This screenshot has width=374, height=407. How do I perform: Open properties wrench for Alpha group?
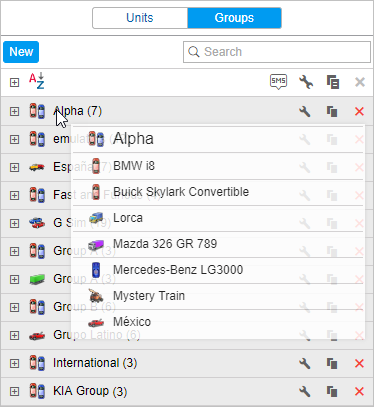coord(305,111)
